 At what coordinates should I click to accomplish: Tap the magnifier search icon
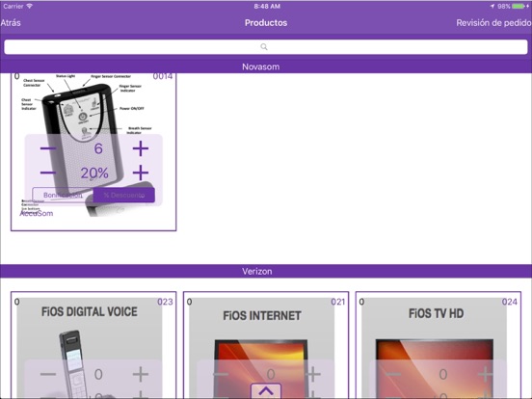pos(264,47)
